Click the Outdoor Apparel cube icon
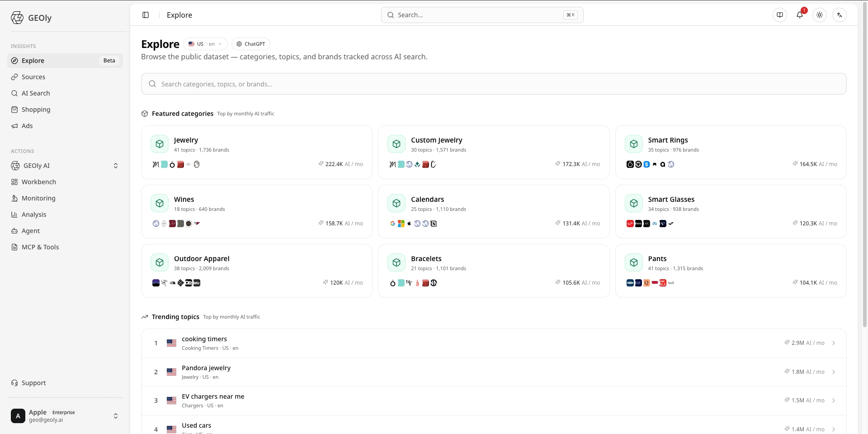The image size is (868, 434). [160, 262]
